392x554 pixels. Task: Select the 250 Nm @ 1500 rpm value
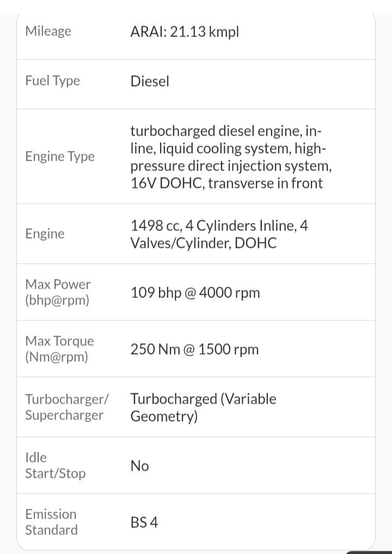tap(194, 349)
